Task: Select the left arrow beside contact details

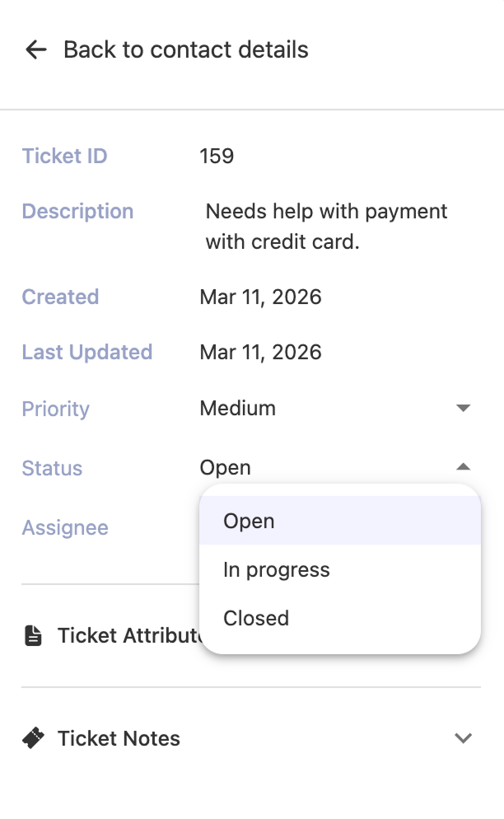Action: (35, 49)
